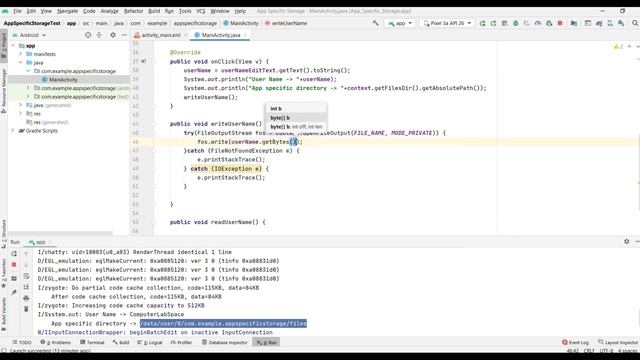Click the red Stop icon in the main toolbar
The height and width of the screenshot is (360, 640).
(x=560, y=23)
